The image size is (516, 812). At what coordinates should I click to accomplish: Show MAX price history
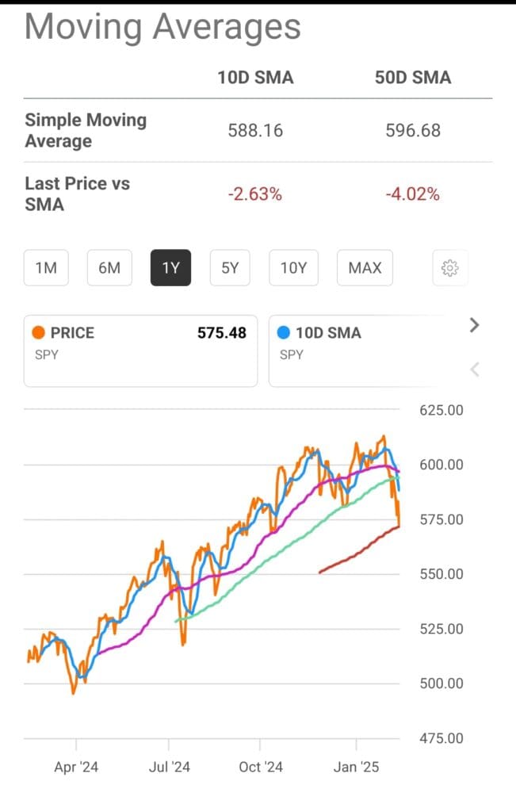click(365, 267)
